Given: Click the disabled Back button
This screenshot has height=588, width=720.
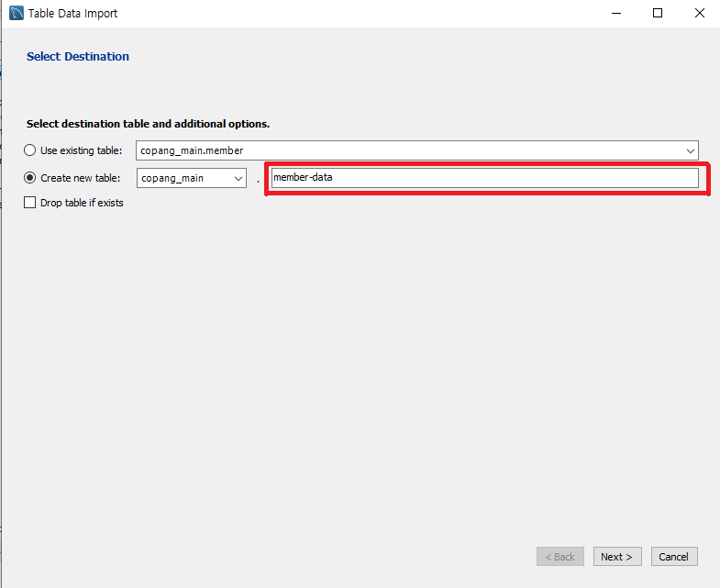Looking at the screenshot, I should [x=560, y=556].
